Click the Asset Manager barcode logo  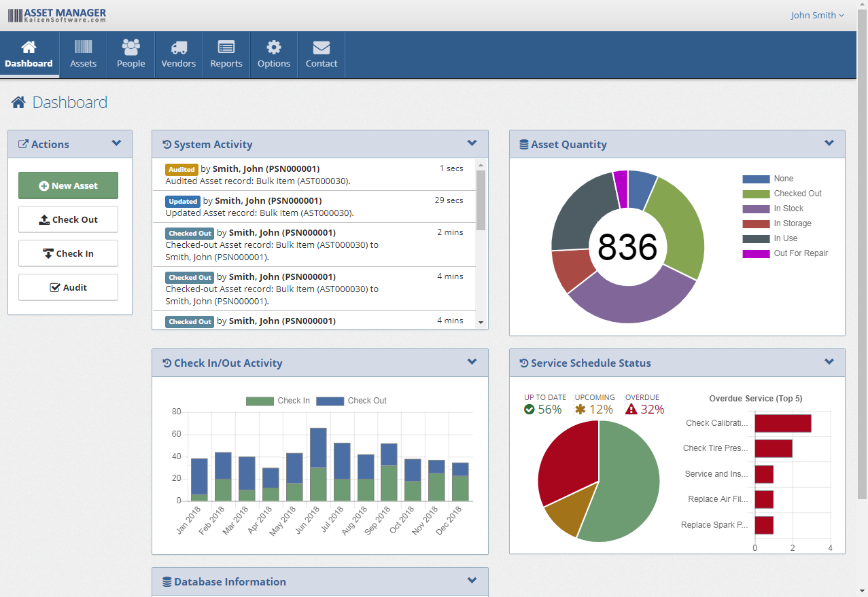click(x=58, y=14)
